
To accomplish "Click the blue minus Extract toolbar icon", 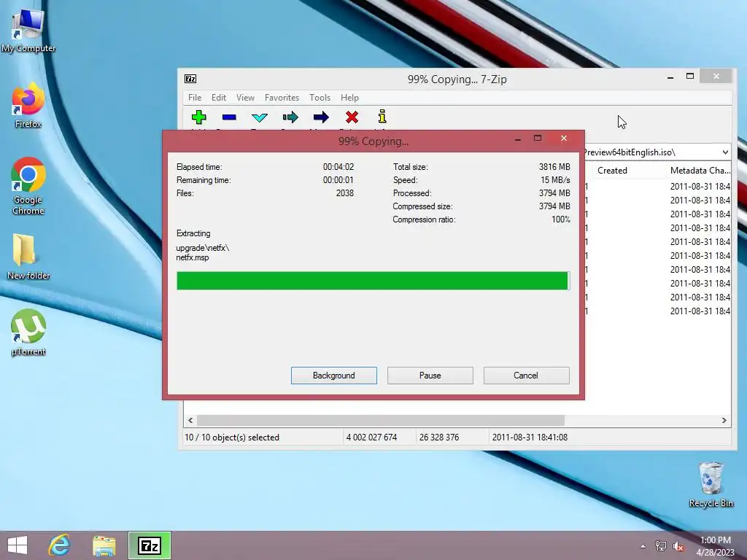I will [x=229, y=117].
